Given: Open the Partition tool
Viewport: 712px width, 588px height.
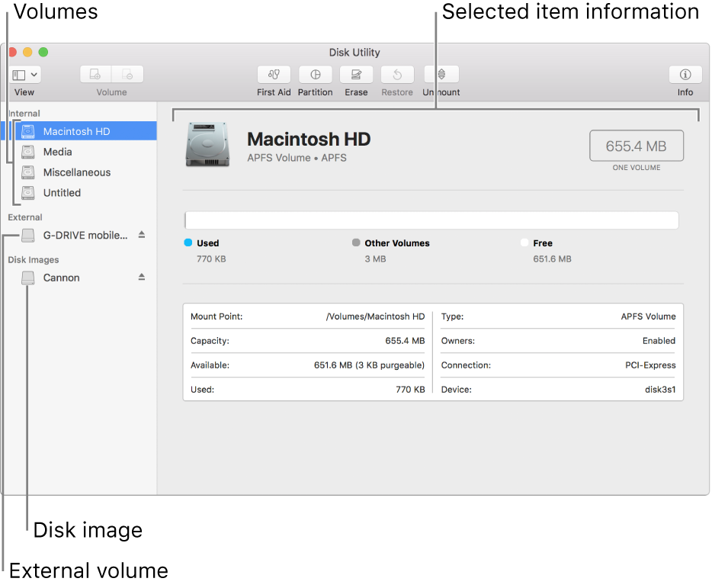Looking at the screenshot, I should tap(315, 75).
